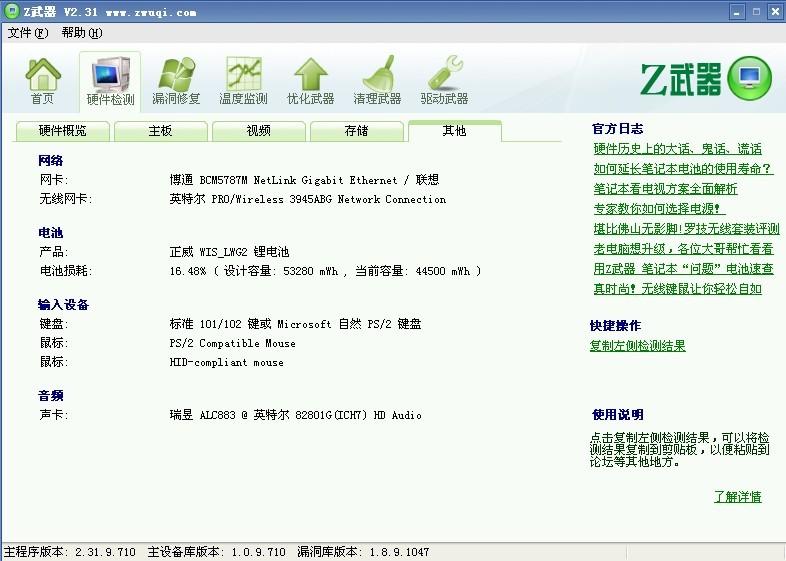The image size is (786, 561).
Task: Select the PS/2 Compatible Mouse value
Action: (x=233, y=343)
